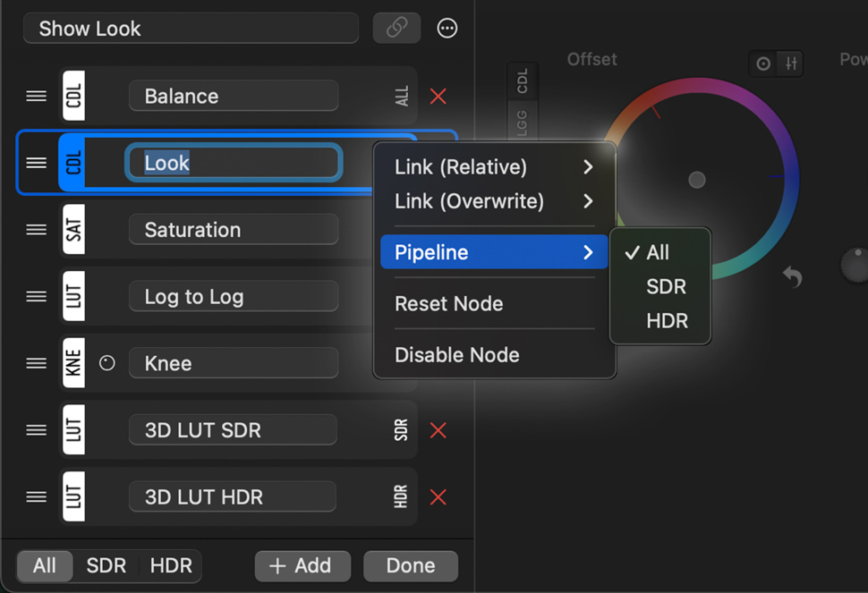Click the sliders icon above Offset wheel

pyautogui.click(x=791, y=64)
